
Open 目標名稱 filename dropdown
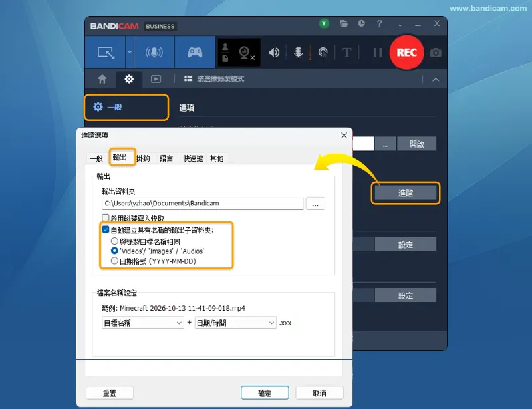142,323
